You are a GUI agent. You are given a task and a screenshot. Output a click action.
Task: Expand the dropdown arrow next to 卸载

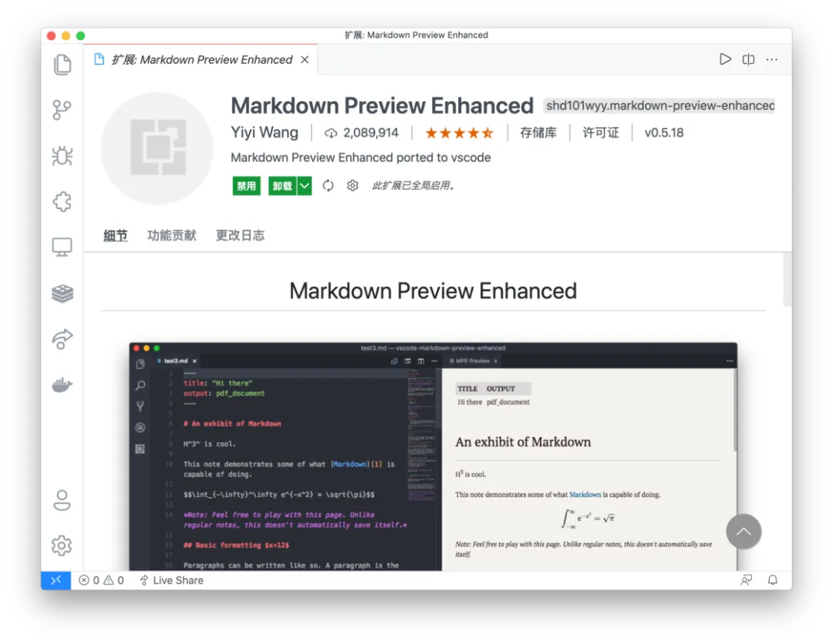[305, 186]
